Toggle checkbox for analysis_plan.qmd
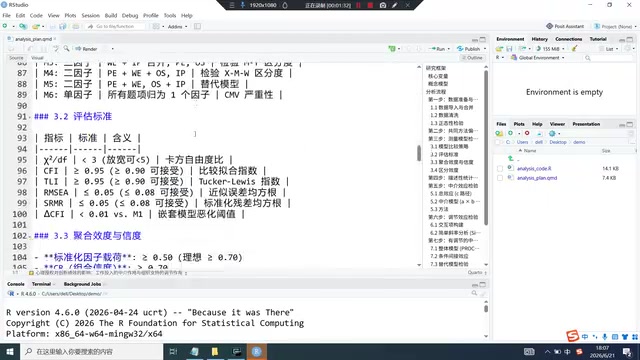This screenshot has height=360, width=640. tap(500, 178)
